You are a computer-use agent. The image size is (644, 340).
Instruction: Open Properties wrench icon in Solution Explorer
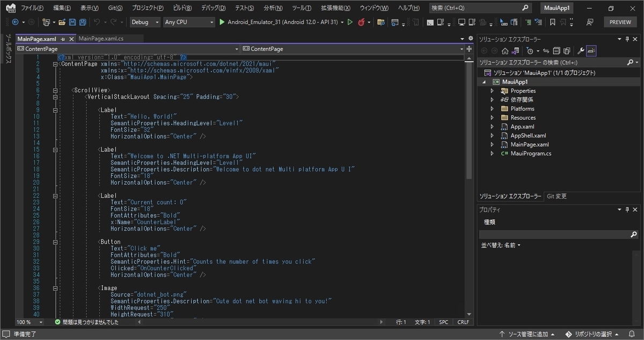click(581, 51)
